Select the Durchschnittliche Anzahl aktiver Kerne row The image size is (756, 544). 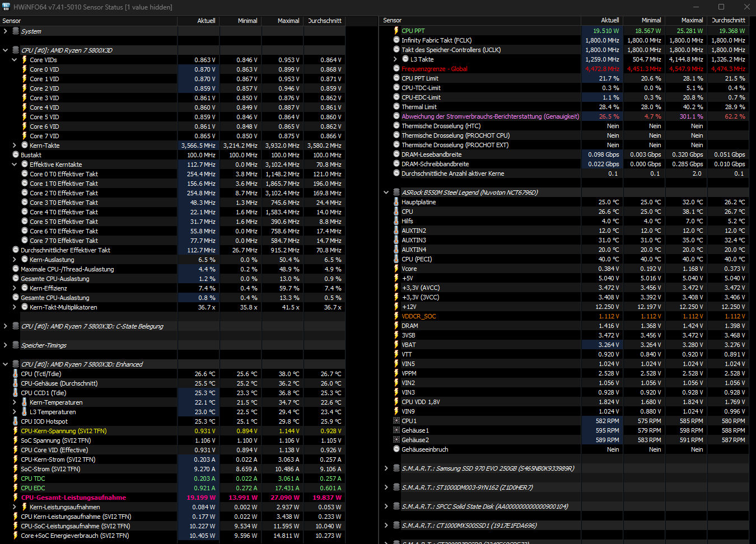pos(564,173)
